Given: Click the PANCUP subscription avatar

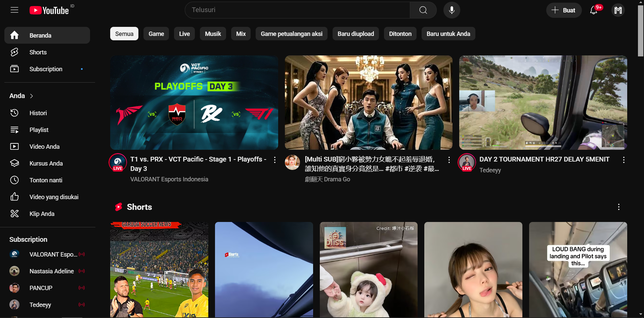Looking at the screenshot, I should 14,288.
